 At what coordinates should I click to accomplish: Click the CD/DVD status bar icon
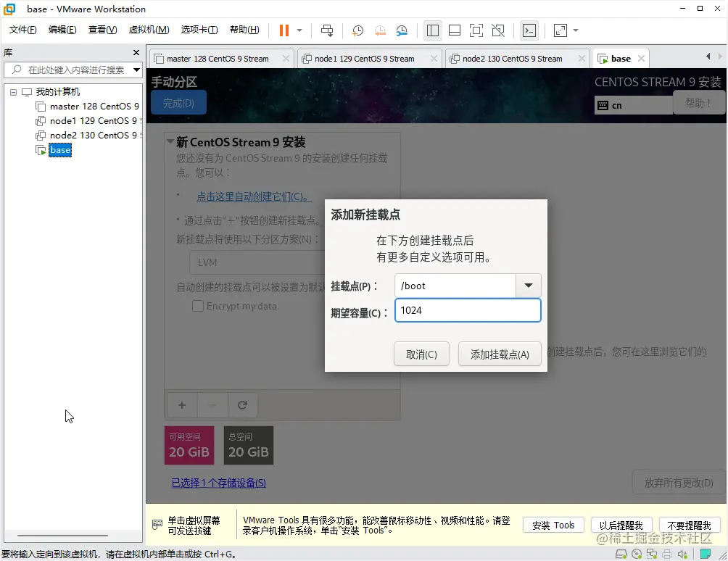pyautogui.click(x=637, y=554)
